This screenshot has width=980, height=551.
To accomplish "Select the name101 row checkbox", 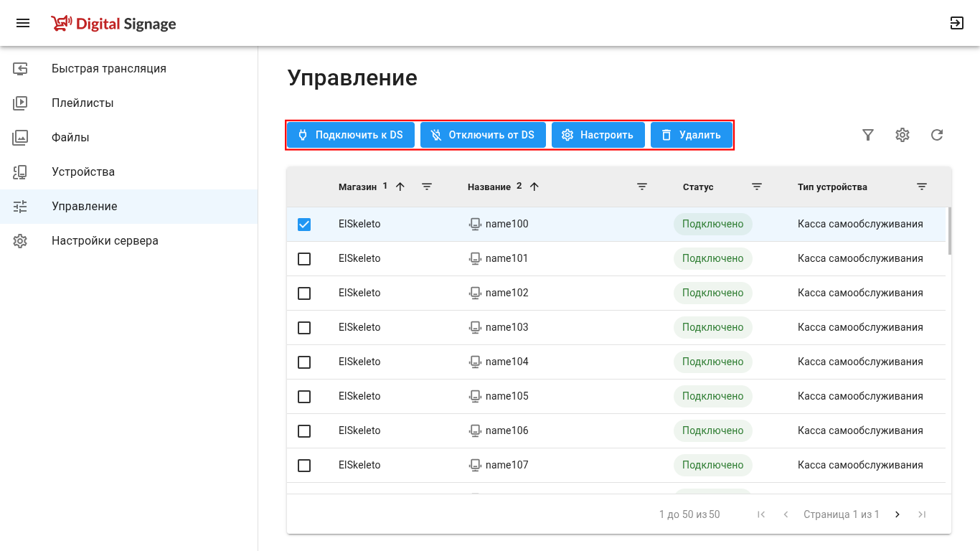I will point(304,259).
